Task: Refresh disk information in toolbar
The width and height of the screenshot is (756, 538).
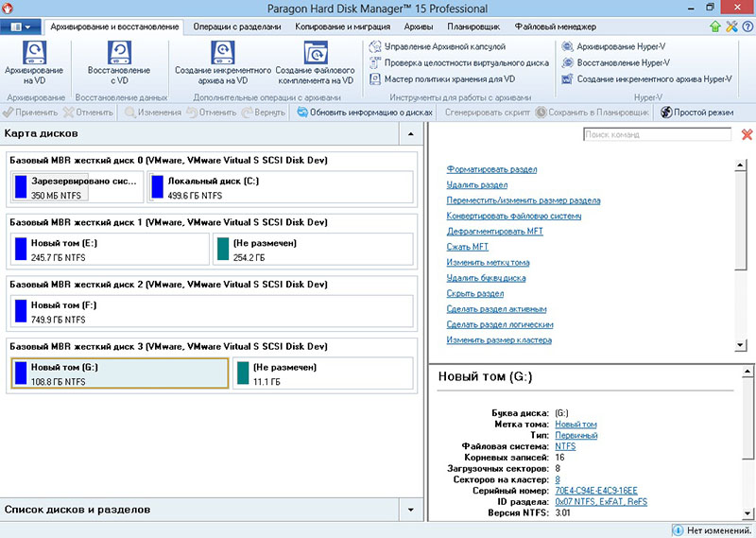Action: [x=358, y=112]
